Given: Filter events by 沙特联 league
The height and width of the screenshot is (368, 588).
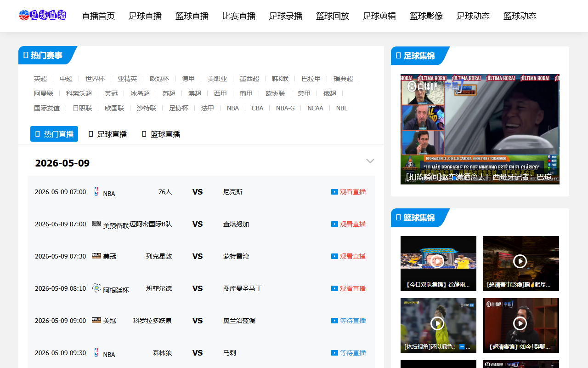Looking at the screenshot, I should [x=147, y=108].
